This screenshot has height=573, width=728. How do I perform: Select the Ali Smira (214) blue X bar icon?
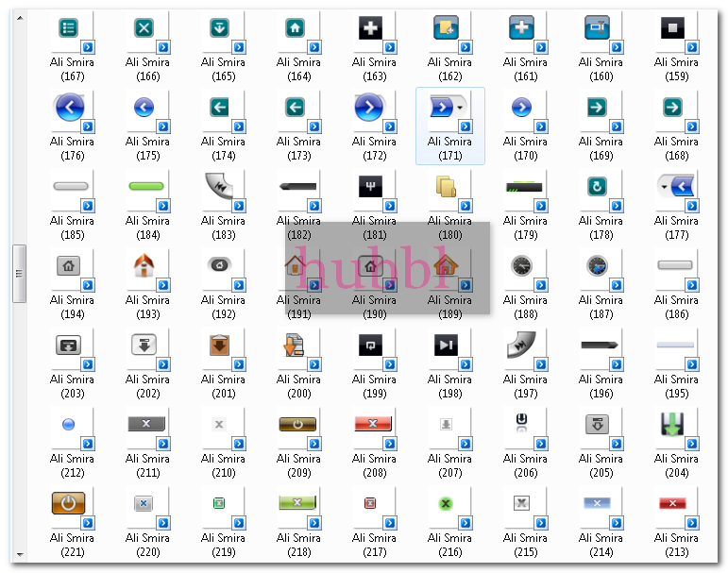click(597, 503)
